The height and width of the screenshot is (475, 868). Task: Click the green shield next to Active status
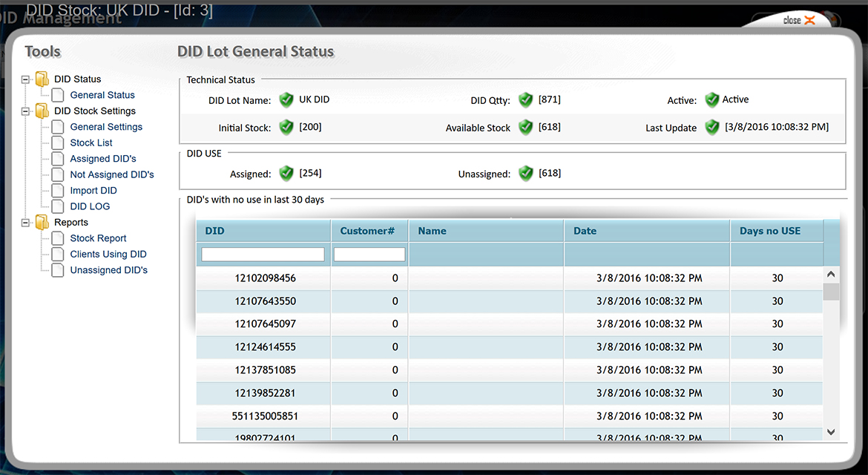712,100
